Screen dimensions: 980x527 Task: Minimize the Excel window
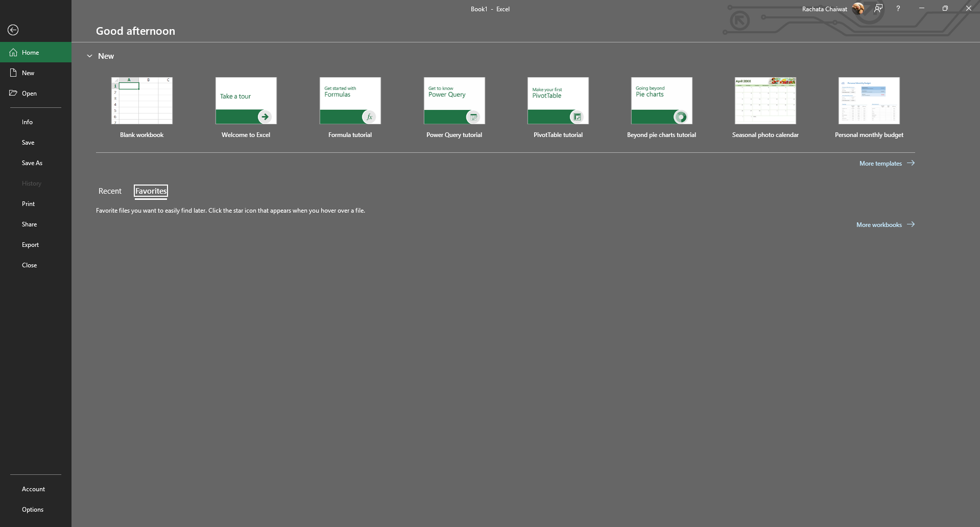922,9
